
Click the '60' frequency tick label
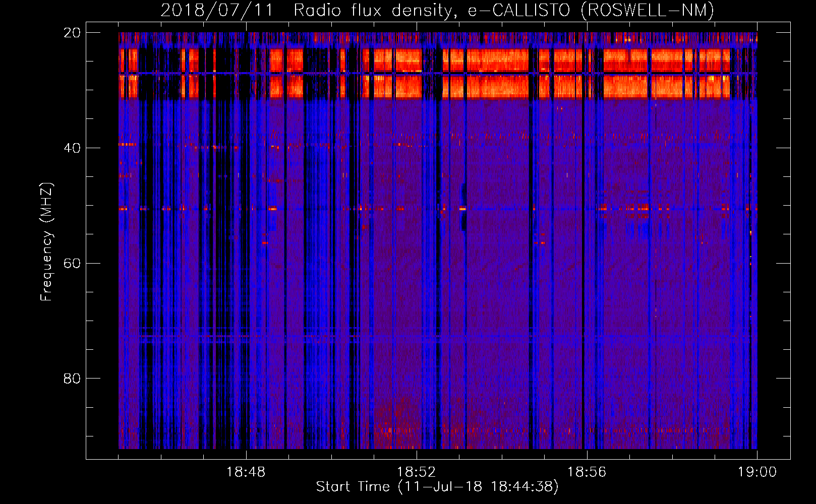(x=72, y=263)
